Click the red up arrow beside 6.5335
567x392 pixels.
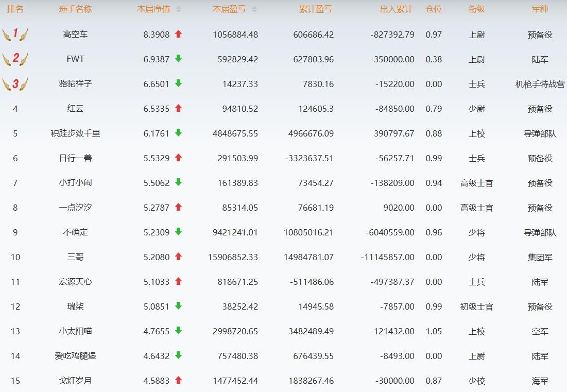point(178,108)
